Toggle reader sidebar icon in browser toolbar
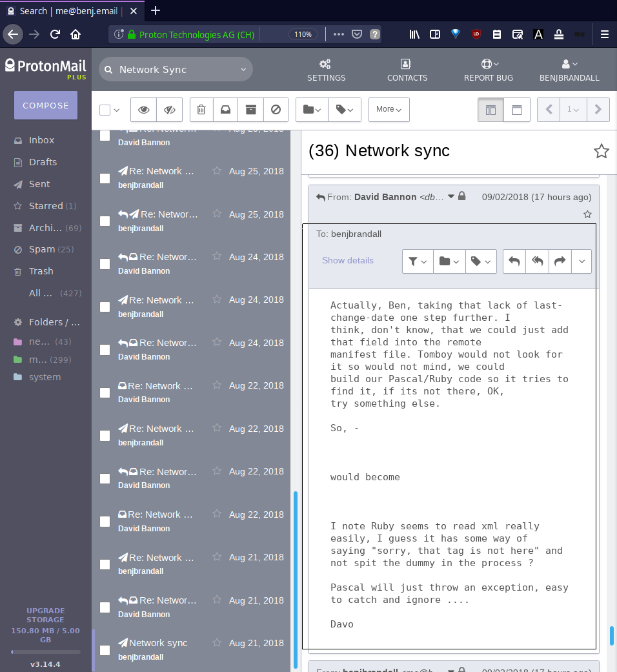 [x=435, y=34]
